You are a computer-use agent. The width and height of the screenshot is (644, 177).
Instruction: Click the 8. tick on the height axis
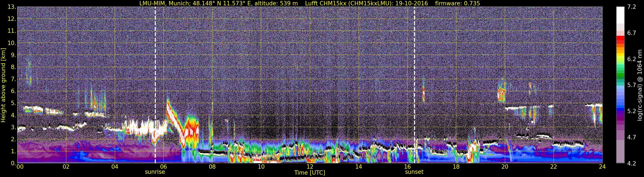(13, 67)
